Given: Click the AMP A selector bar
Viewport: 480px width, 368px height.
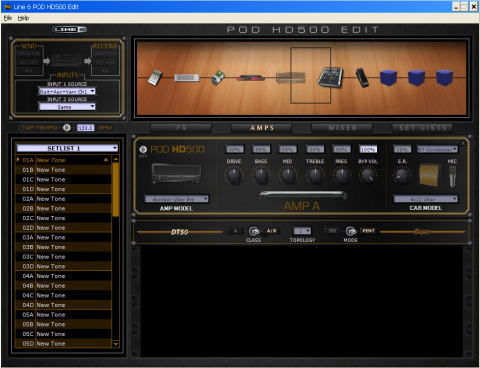Looking at the screenshot, I should 302,195.
